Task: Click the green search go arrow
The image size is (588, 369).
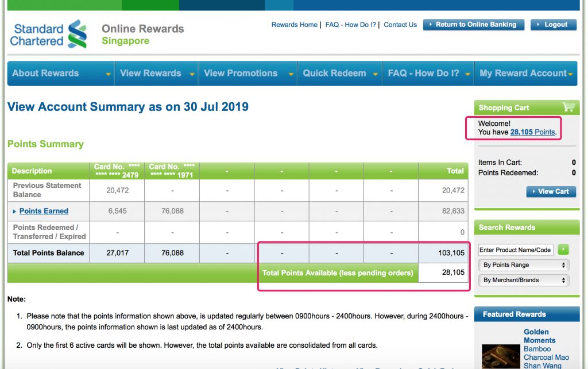Action: (563, 249)
